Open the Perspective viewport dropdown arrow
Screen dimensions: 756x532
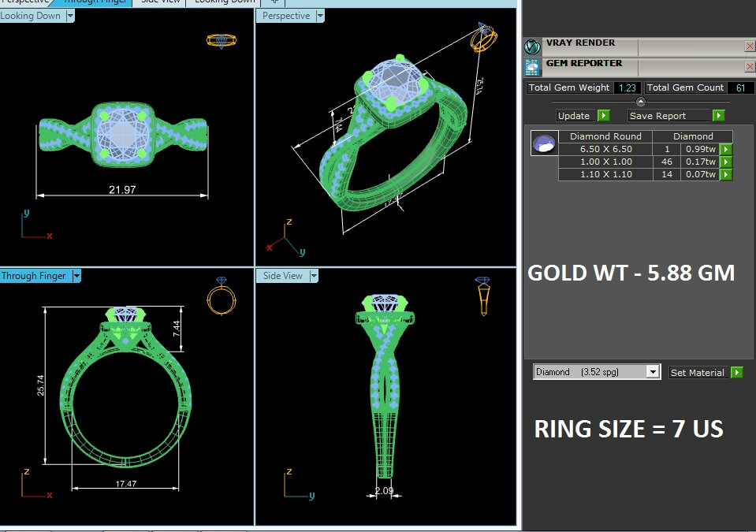pos(320,16)
